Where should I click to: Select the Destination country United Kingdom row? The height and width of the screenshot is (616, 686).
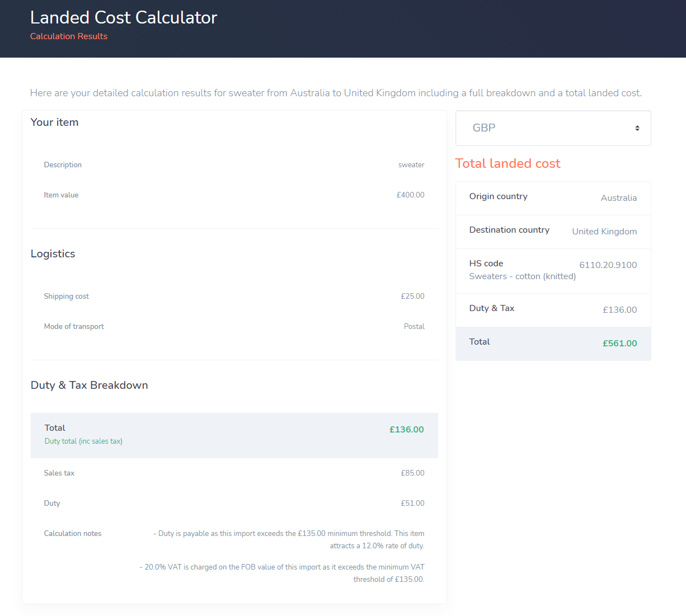click(x=553, y=231)
